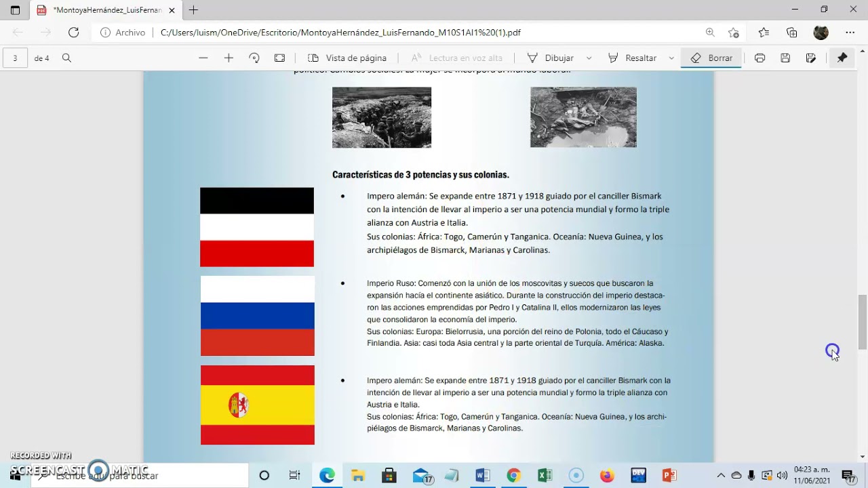The image size is (868, 488).
Task: Unpin the PDF toolbar
Action: tap(842, 58)
